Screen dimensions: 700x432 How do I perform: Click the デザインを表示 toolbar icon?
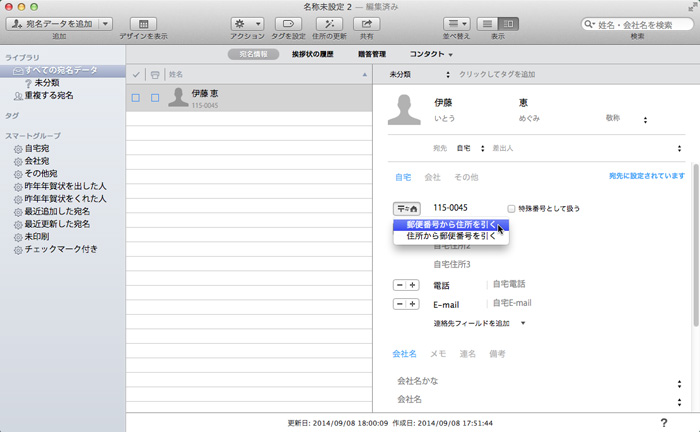click(x=144, y=23)
